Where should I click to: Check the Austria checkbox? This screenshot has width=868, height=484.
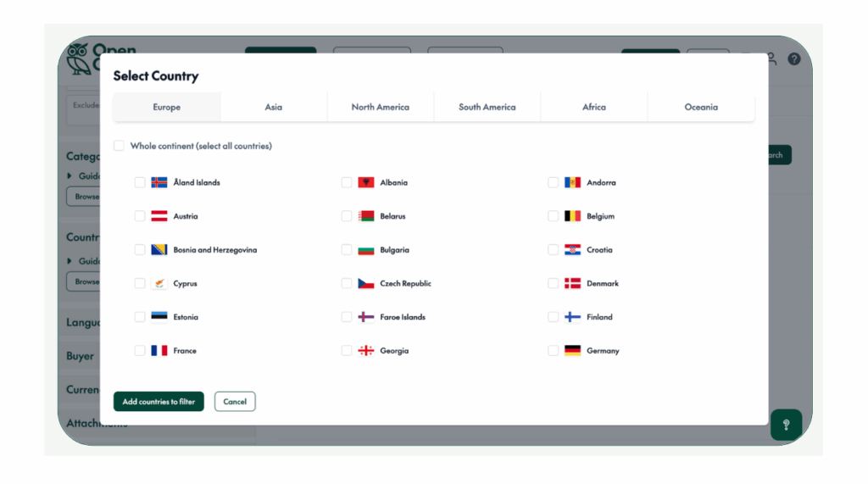140,216
